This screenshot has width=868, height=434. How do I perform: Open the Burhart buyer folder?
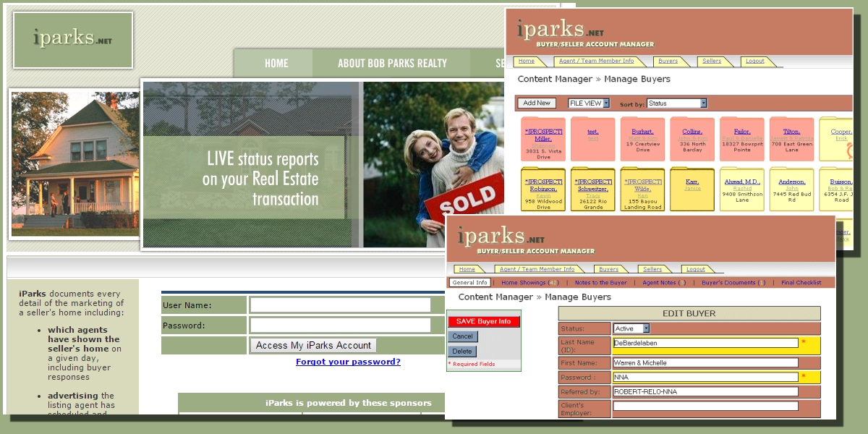pos(642,140)
